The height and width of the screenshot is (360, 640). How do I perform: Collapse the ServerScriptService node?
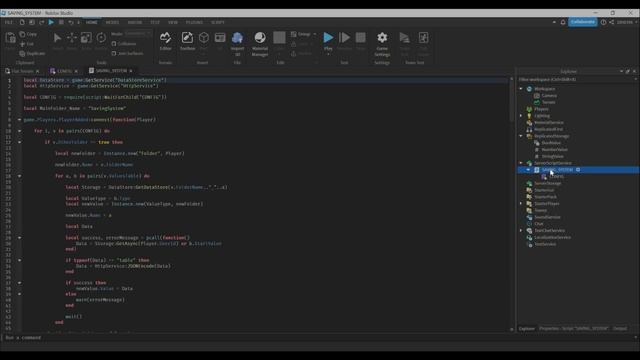point(521,163)
